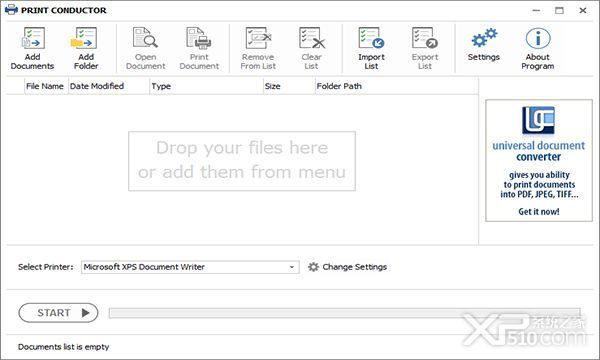This screenshot has height=360, width=600.
Task: Open the Change Settings link
Action: (x=354, y=267)
